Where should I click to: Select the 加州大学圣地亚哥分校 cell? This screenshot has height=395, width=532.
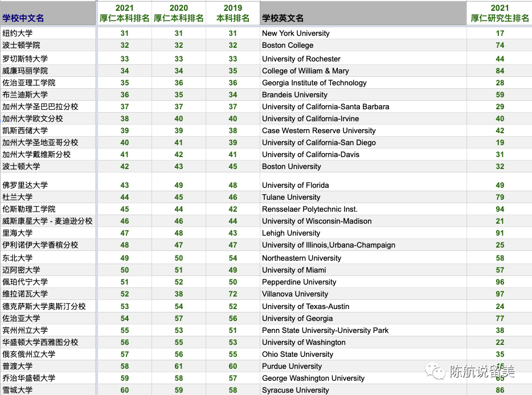pos(40,142)
